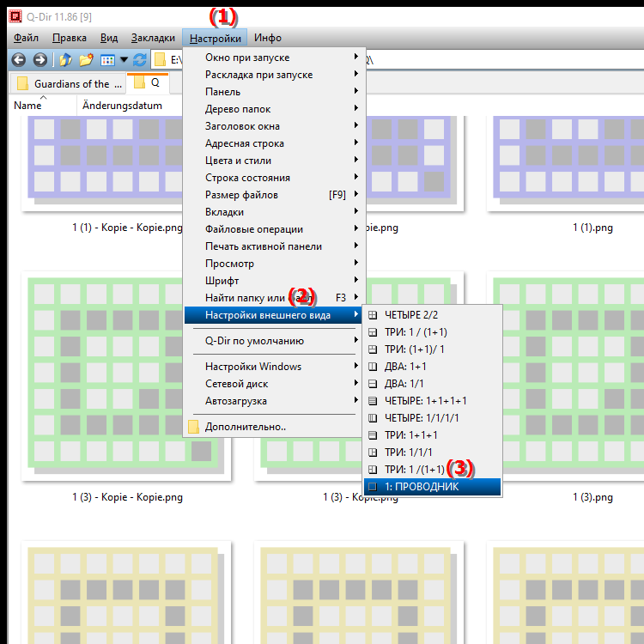Click the Up one folder icon
The height and width of the screenshot is (644, 644).
pos(66,60)
